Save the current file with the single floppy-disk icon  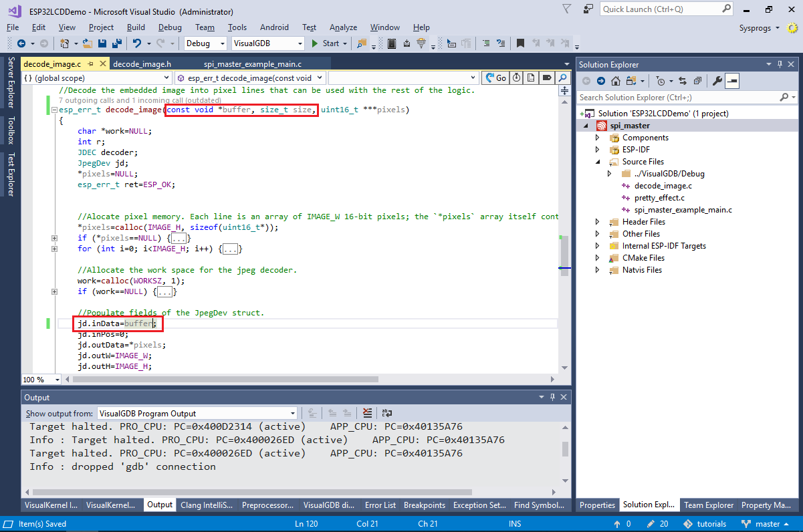[103, 43]
